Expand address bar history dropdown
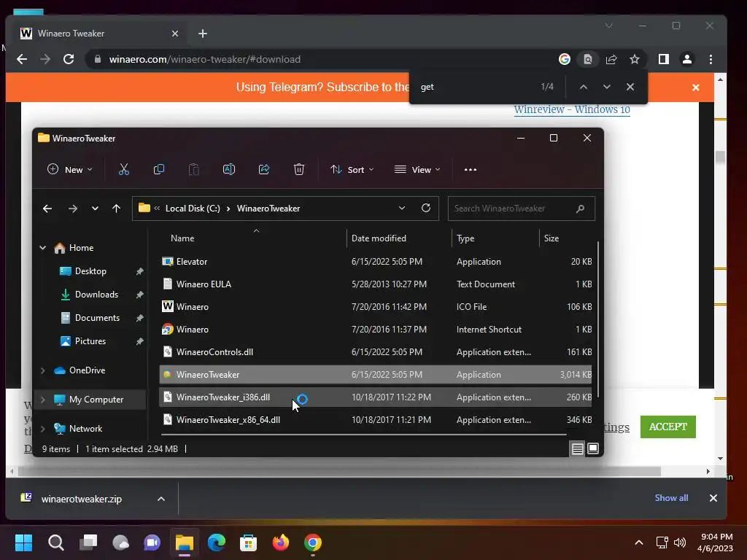Image resolution: width=747 pixels, height=560 pixels. 402,208
